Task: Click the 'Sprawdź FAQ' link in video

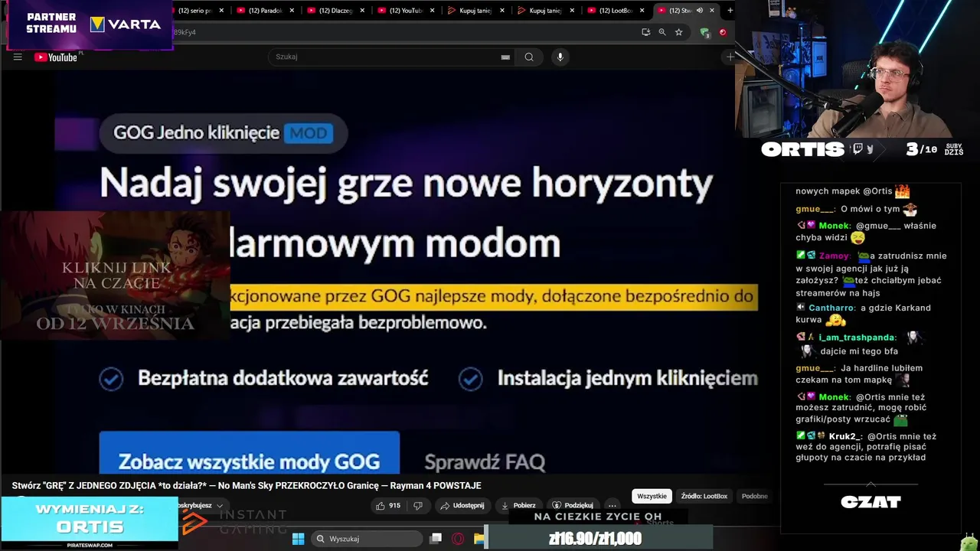Action: (485, 462)
